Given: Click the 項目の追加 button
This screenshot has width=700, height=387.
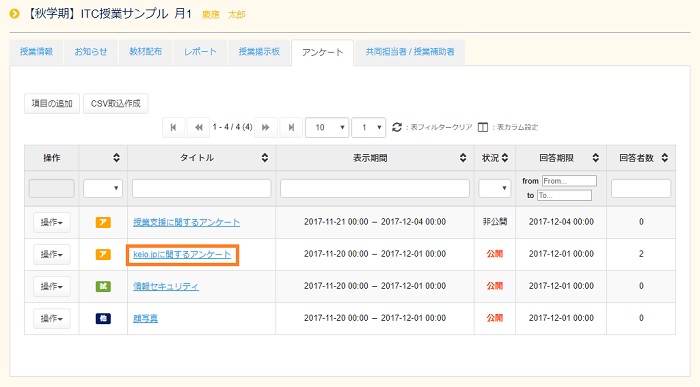Looking at the screenshot, I should point(52,104).
